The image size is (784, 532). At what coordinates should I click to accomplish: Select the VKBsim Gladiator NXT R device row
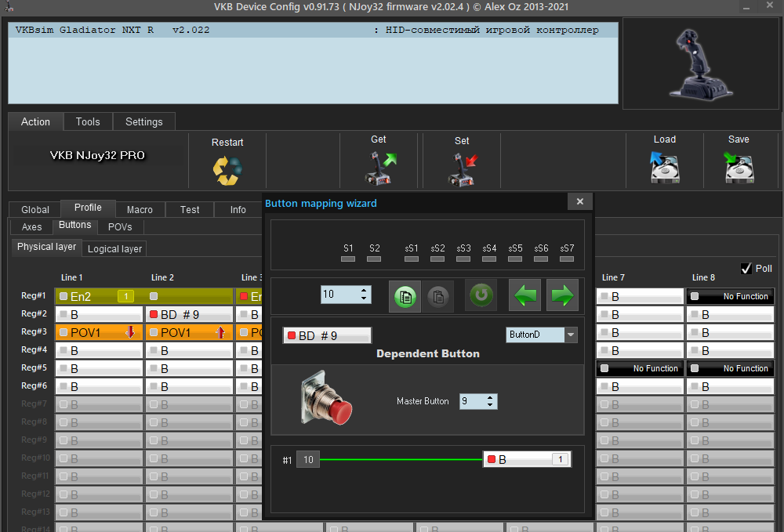coord(313,30)
